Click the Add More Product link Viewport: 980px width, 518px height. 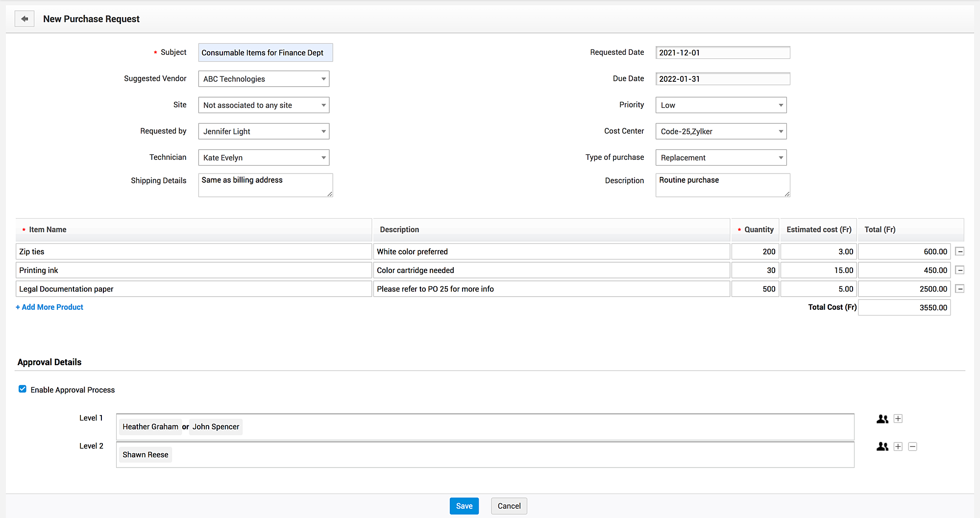(x=49, y=307)
